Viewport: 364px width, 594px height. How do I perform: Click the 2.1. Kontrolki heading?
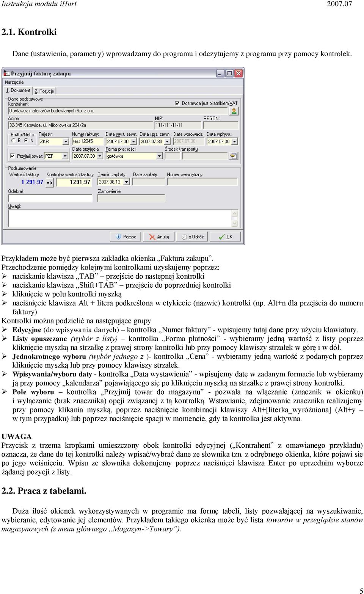click(29, 32)
